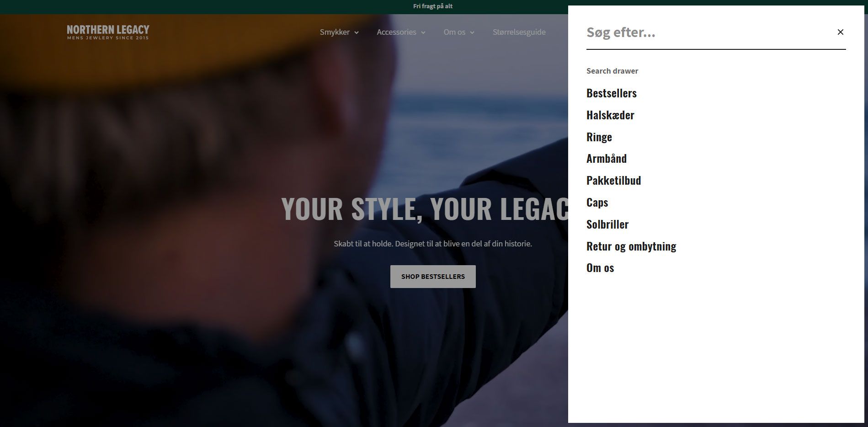
Task: Select Caps in the drawer
Action: coord(597,203)
